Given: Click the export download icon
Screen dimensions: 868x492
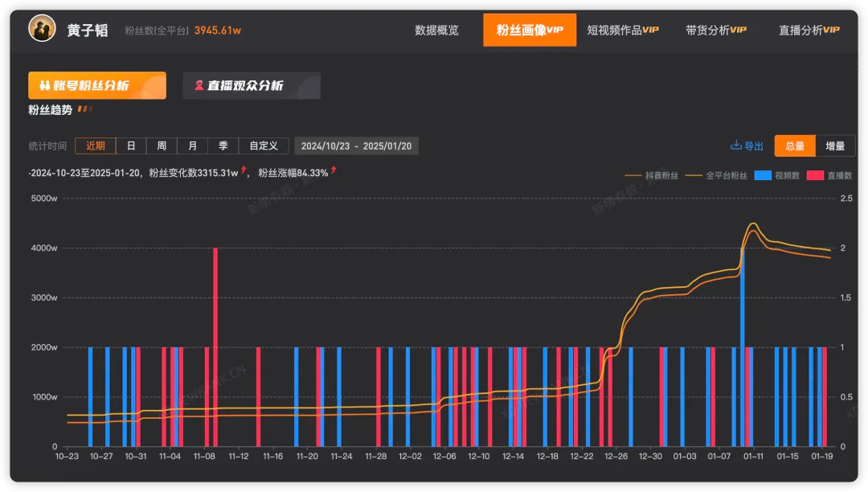Looking at the screenshot, I should [735, 146].
